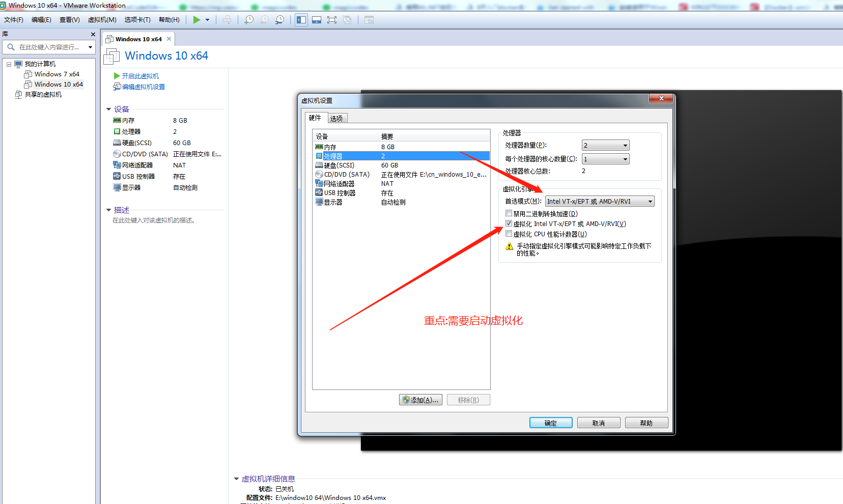Click the full screen mode icon
843x504 pixels.
pos(332,20)
